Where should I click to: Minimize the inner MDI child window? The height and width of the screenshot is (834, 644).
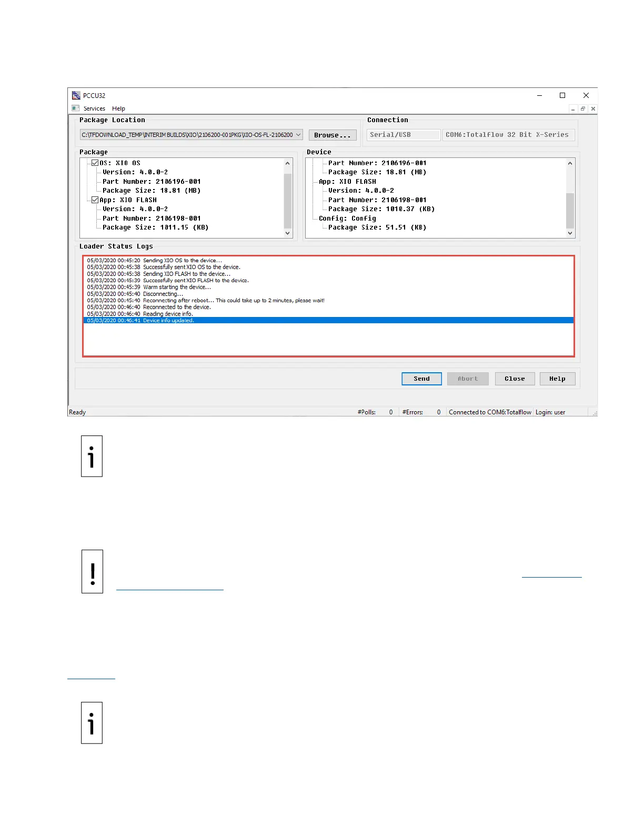573,109
